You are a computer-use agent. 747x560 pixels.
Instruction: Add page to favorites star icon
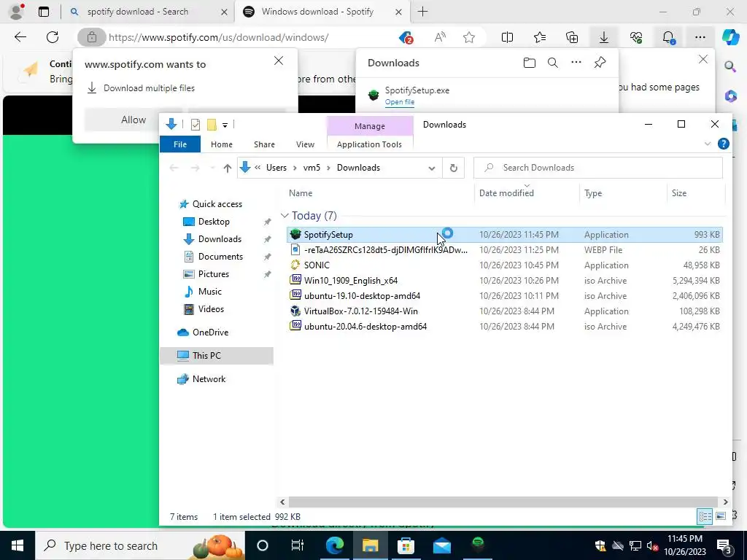coord(469,37)
